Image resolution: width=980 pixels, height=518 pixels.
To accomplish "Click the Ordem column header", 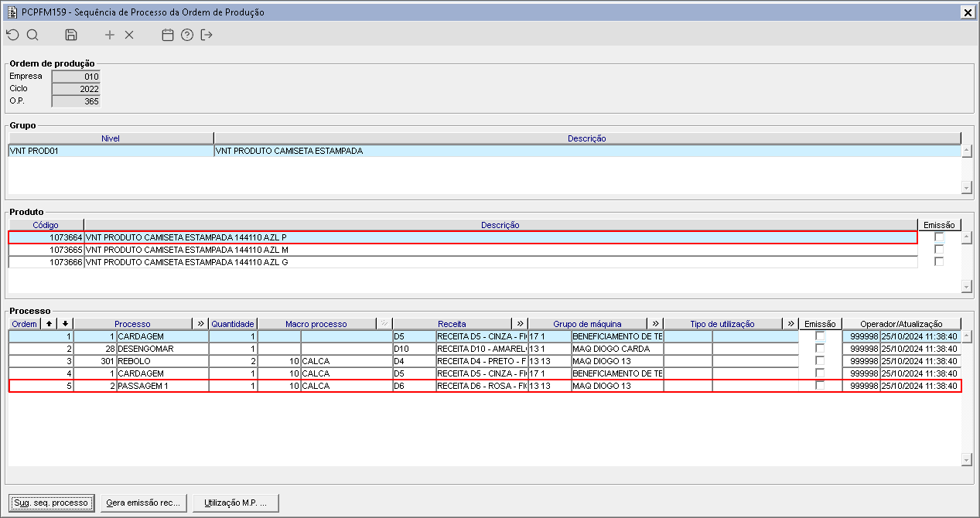I will click(26, 324).
